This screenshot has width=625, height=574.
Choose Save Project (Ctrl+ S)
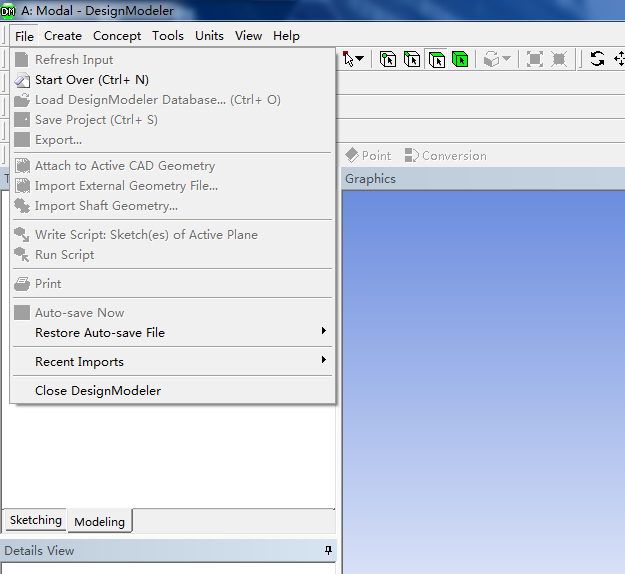coord(172,120)
